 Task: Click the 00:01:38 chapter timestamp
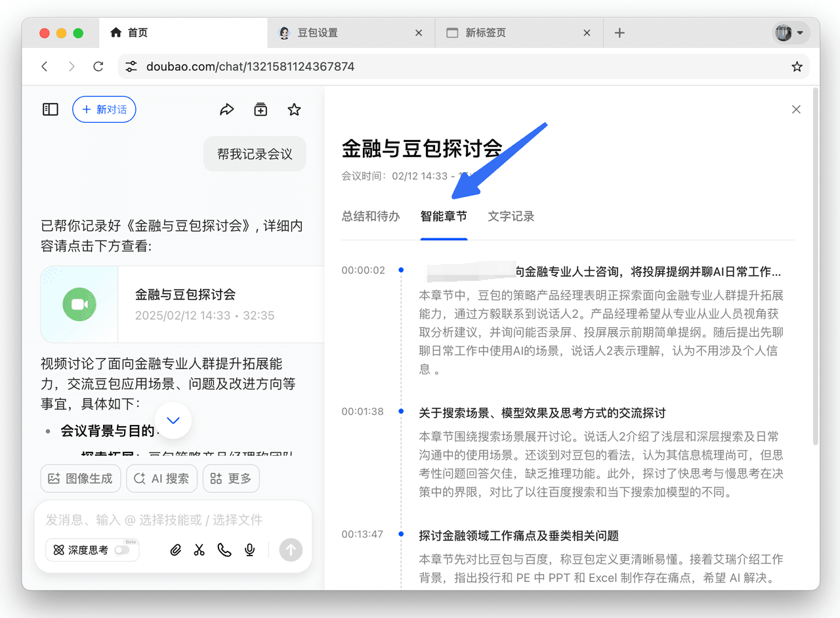(362, 411)
